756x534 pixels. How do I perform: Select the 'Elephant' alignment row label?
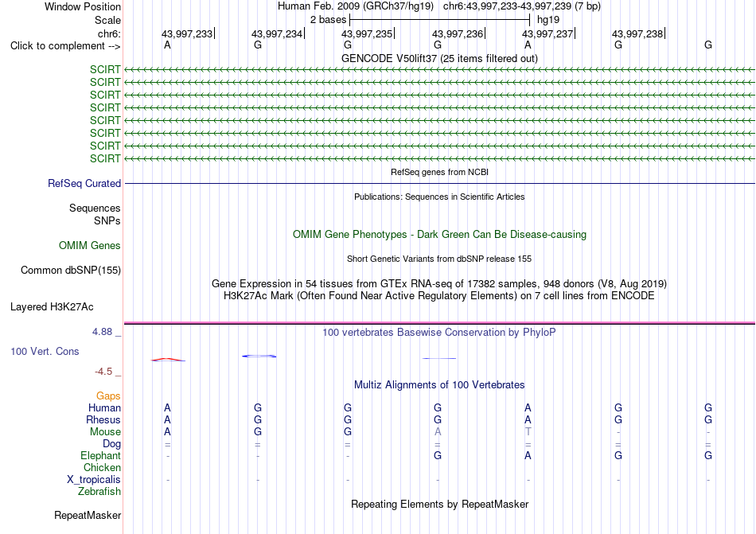pyautogui.click(x=100, y=455)
